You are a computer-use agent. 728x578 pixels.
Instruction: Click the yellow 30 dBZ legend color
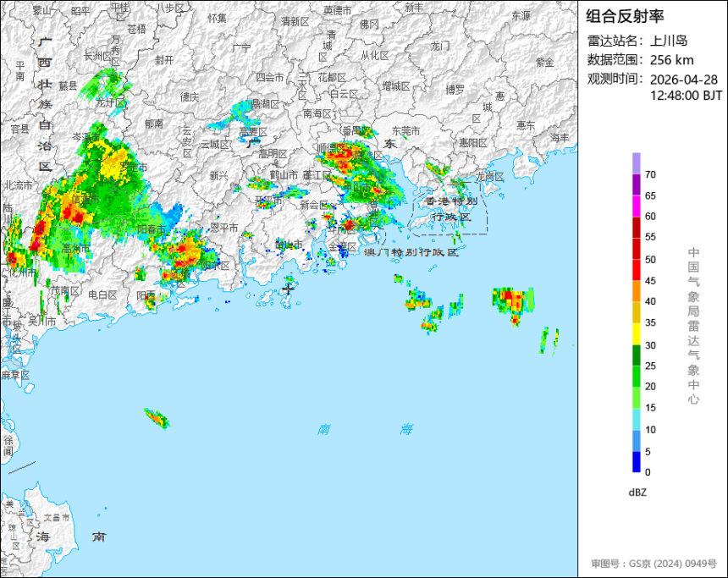636,333
